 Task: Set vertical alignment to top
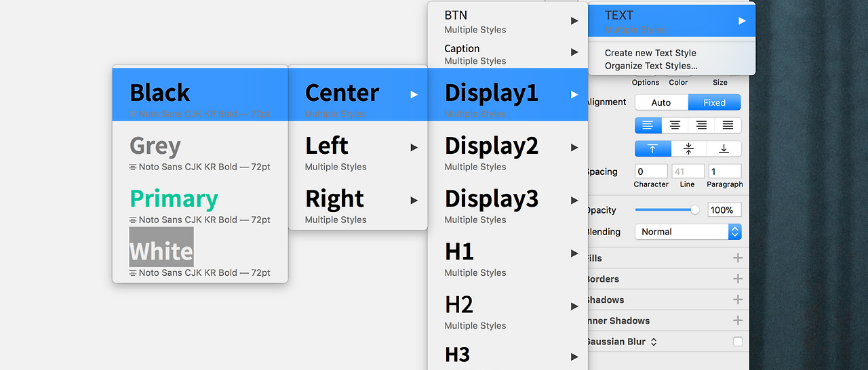(653, 149)
